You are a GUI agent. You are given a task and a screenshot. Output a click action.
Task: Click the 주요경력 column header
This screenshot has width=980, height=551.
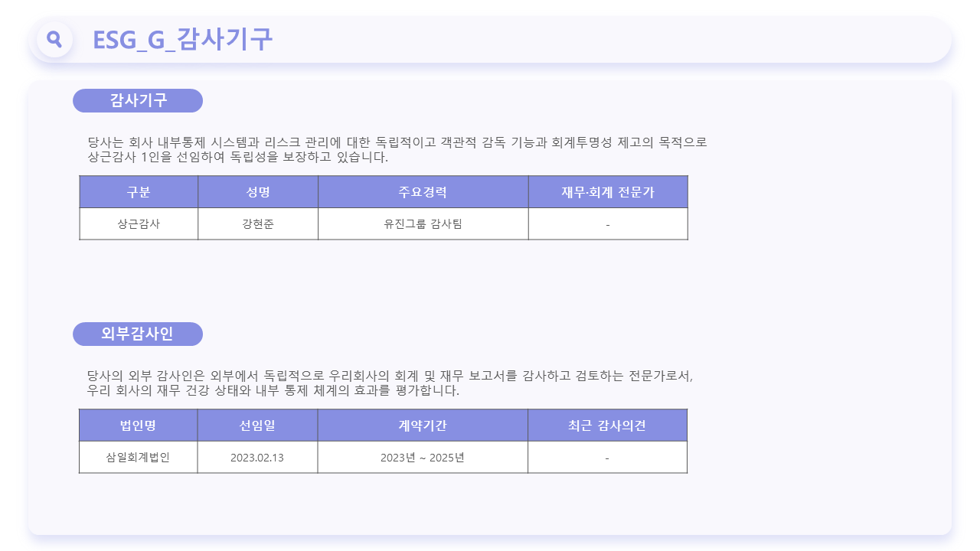pos(423,192)
